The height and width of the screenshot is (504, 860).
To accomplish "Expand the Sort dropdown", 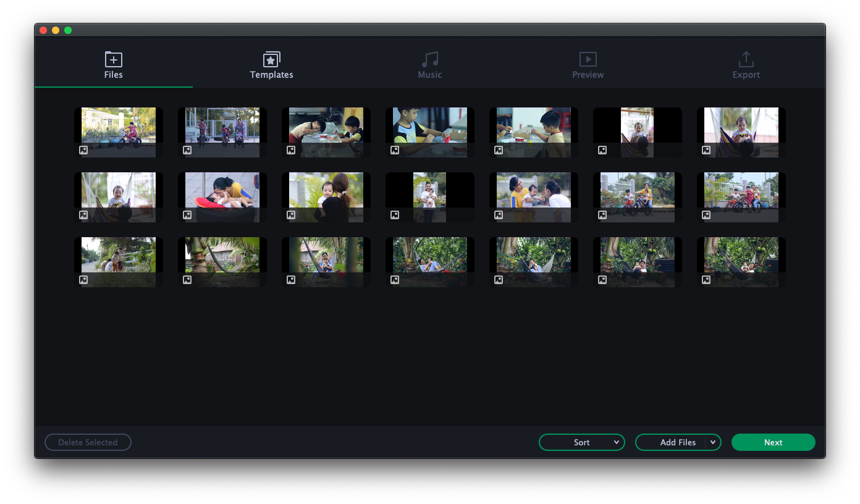I will pyautogui.click(x=581, y=442).
